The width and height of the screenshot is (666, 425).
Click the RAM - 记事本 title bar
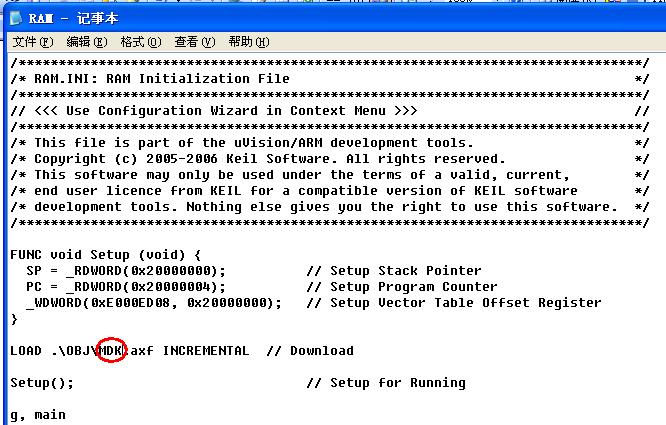[x=336, y=18]
